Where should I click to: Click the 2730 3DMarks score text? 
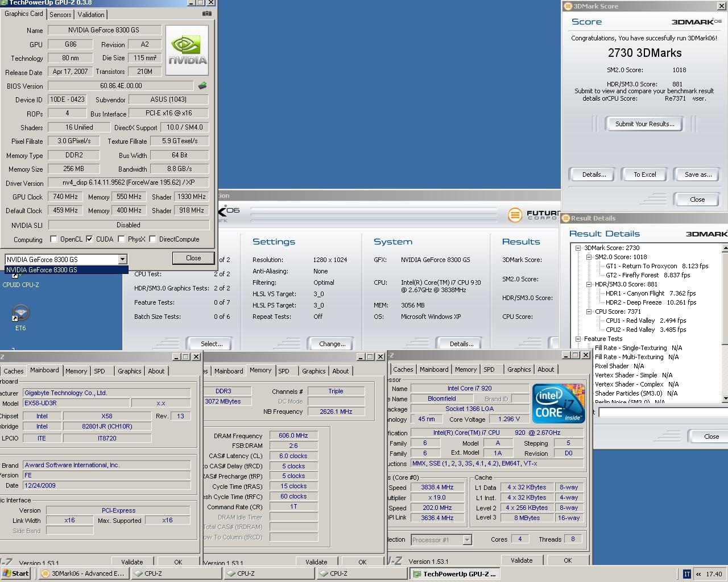click(x=644, y=53)
